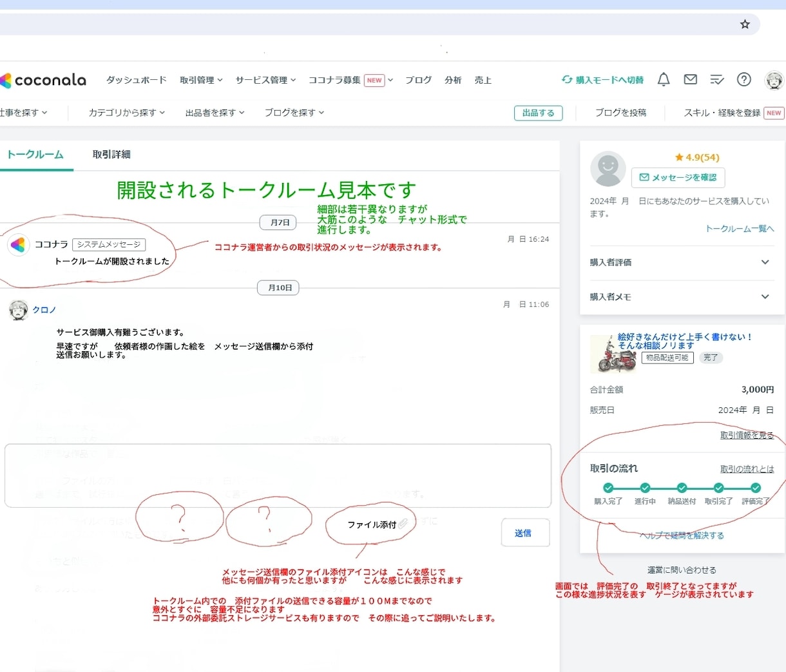Click the クロノ username link
Viewport: 786px width, 672px height.
[44, 310]
